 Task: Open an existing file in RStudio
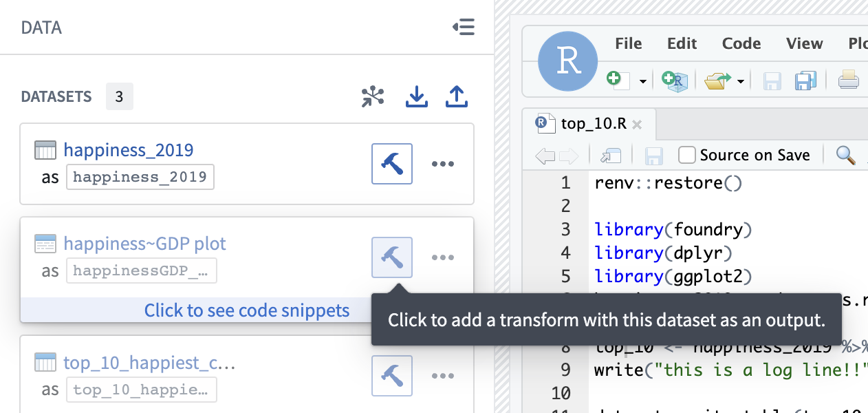pyautogui.click(x=717, y=81)
